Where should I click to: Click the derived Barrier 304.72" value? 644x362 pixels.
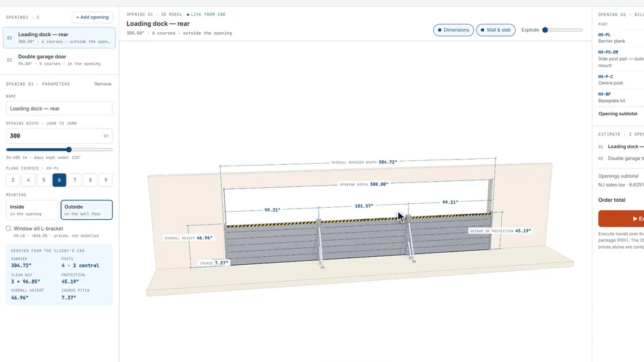[x=21, y=265]
